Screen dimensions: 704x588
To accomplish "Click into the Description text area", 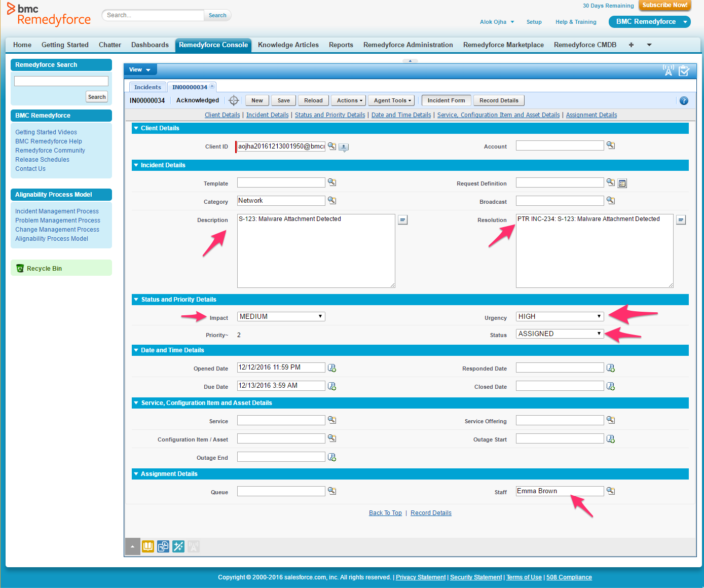I will coord(316,251).
